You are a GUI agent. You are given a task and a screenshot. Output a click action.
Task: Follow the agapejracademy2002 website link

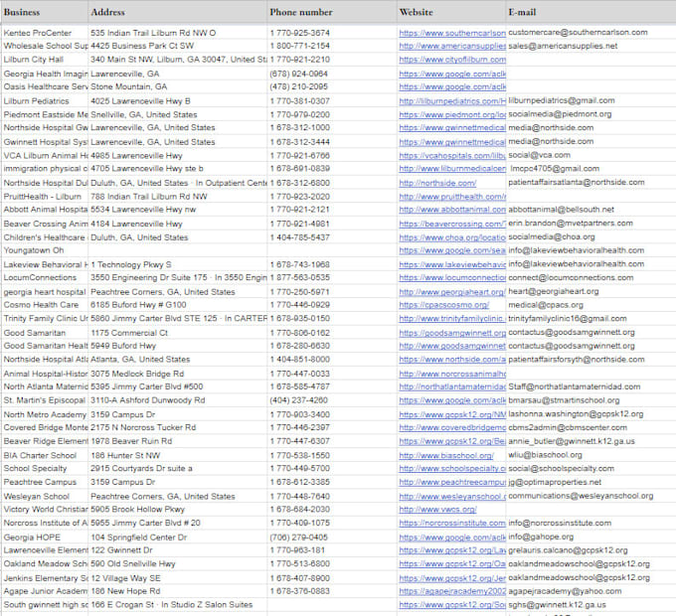pyautogui.click(x=451, y=591)
